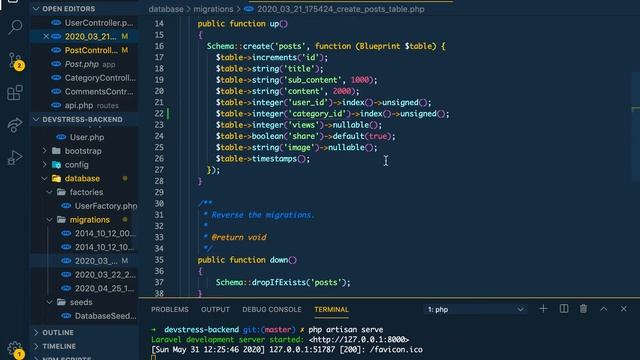Open UserController.p... in open editors
The image size is (640, 360).
(x=84, y=22)
